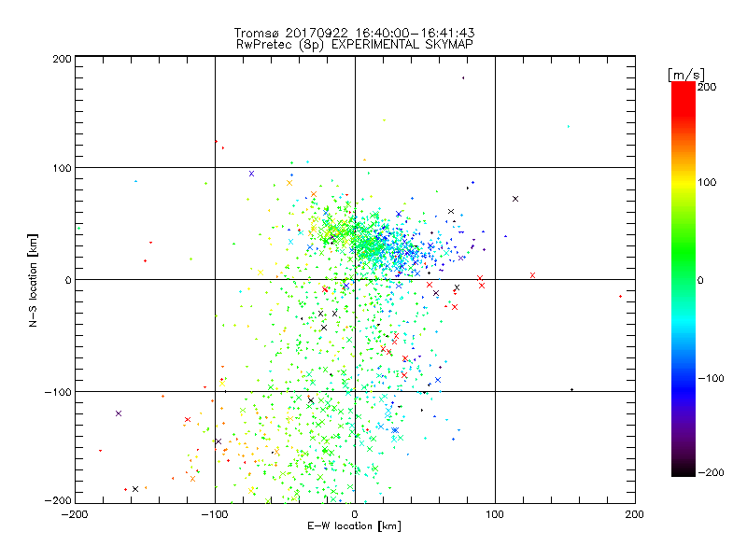This screenshot has width=747, height=560.
Task: Click the E-W axis "100" tick label
Action: click(495, 514)
